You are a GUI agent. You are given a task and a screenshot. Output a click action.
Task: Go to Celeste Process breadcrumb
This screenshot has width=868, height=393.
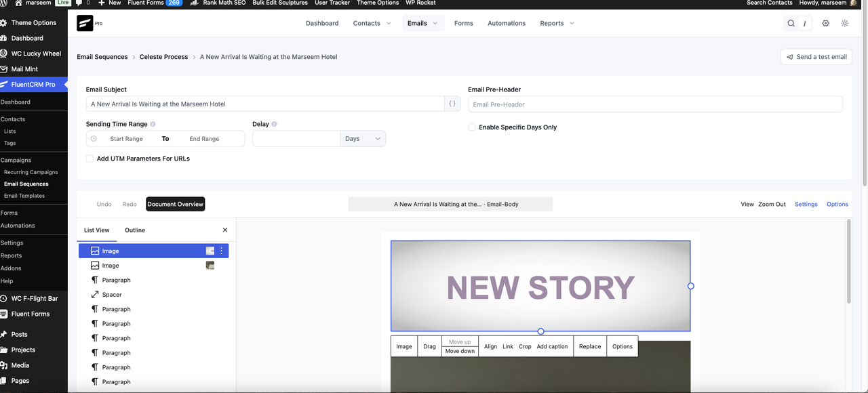point(164,57)
